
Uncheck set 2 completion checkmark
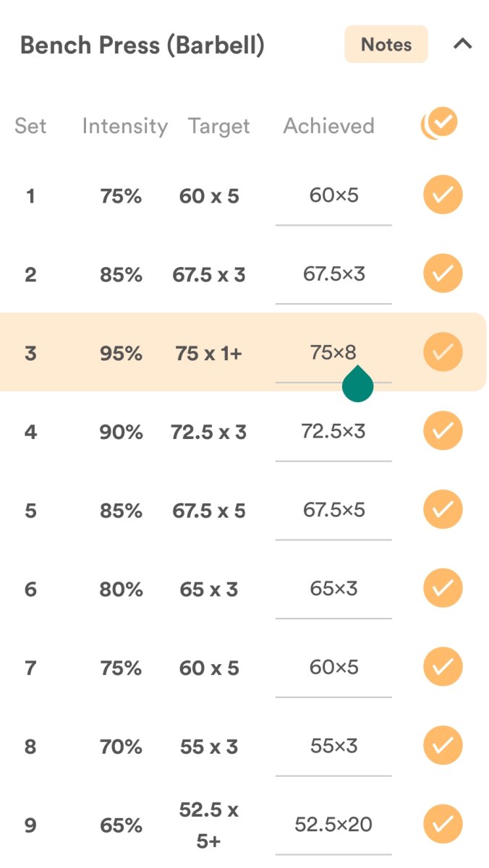pyautogui.click(x=443, y=273)
